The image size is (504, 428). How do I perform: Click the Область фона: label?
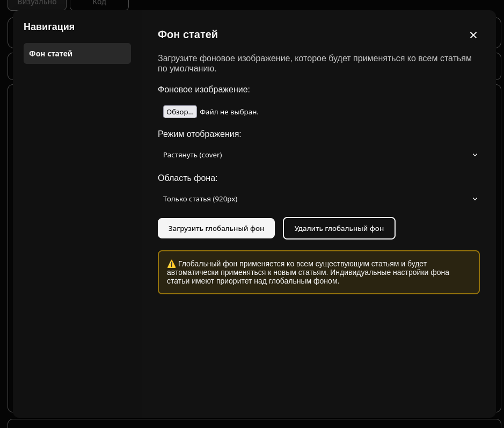coord(187,178)
